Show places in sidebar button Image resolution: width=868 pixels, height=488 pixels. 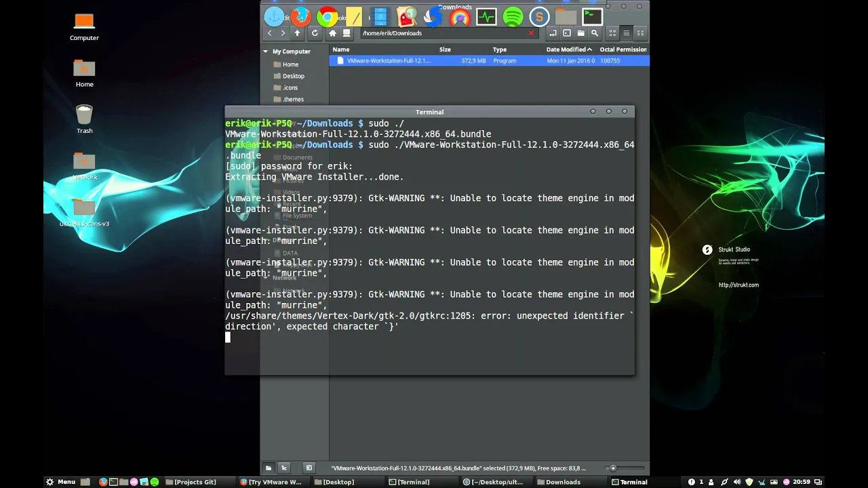[269, 468]
